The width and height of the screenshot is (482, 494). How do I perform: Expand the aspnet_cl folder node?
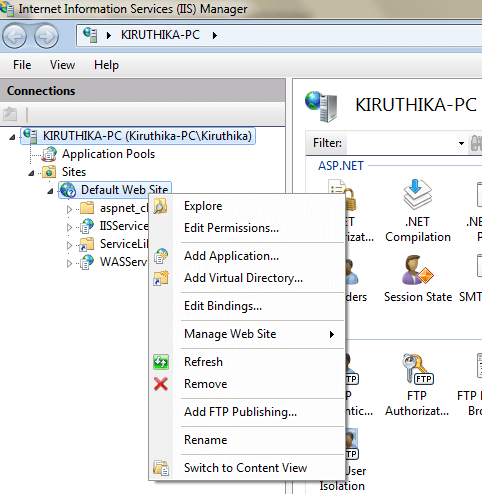click(x=69, y=209)
